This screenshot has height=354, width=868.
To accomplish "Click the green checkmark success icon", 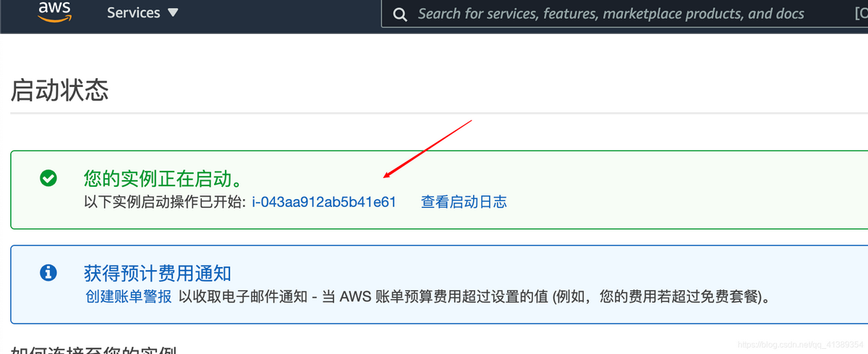I will [48, 178].
